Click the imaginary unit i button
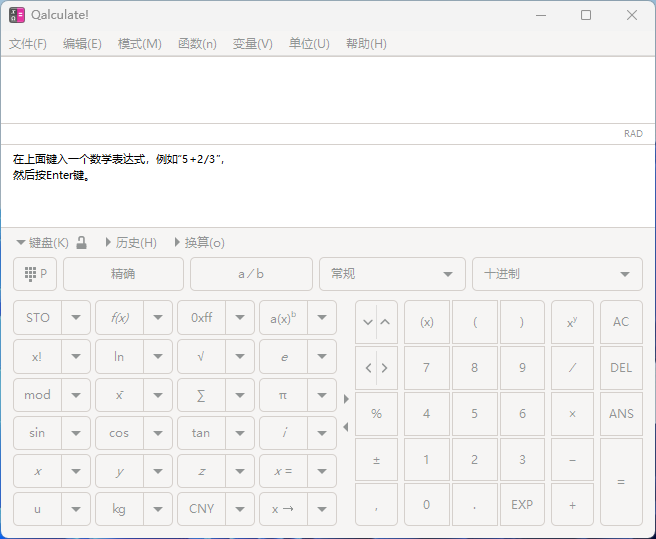The width and height of the screenshot is (656, 539). click(x=283, y=433)
